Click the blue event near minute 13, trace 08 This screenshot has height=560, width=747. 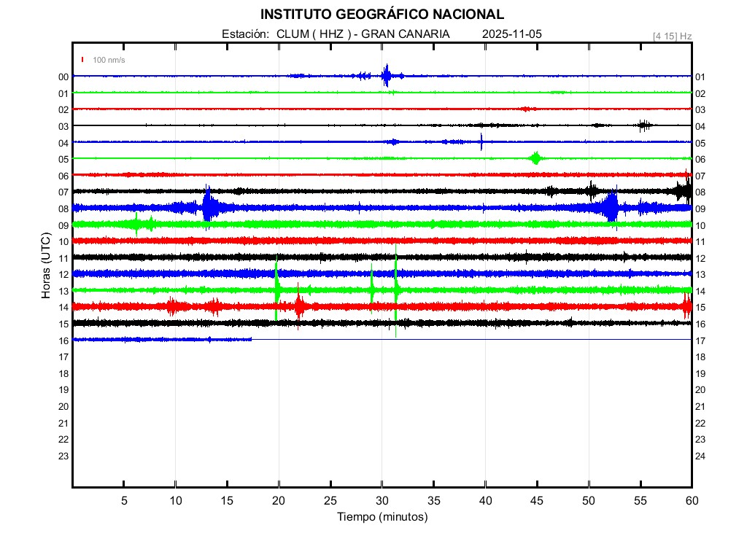pyautogui.click(x=209, y=208)
